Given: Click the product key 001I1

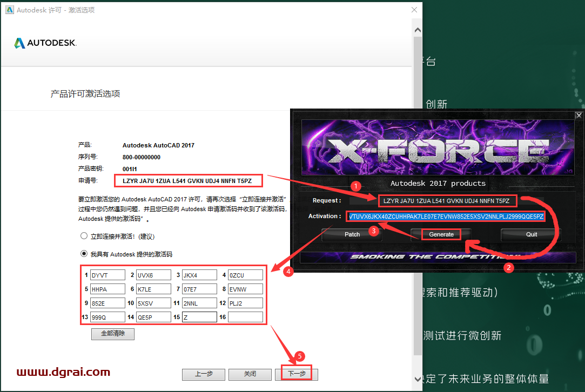Looking at the screenshot, I should tap(130, 169).
